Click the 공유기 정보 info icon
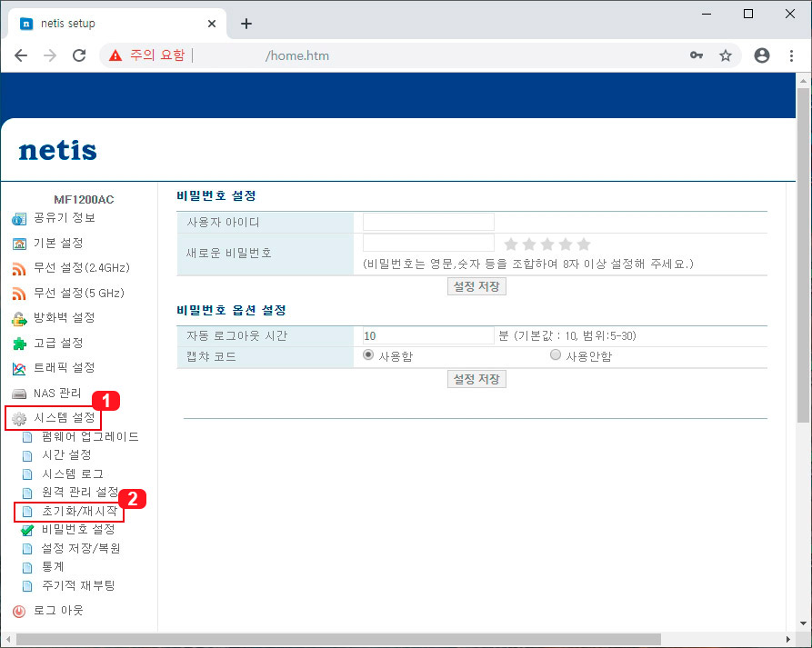Screen dimensions: 812x648 [19, 219]
